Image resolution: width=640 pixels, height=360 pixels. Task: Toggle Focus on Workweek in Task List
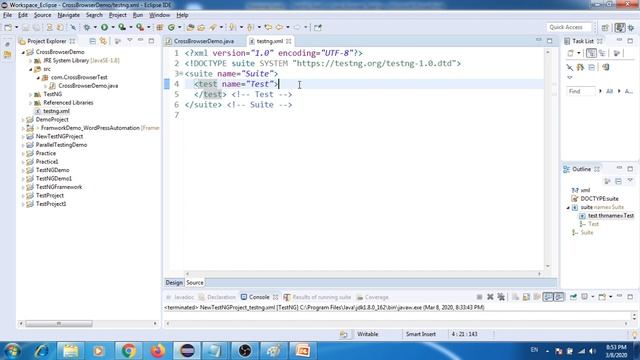617,53
